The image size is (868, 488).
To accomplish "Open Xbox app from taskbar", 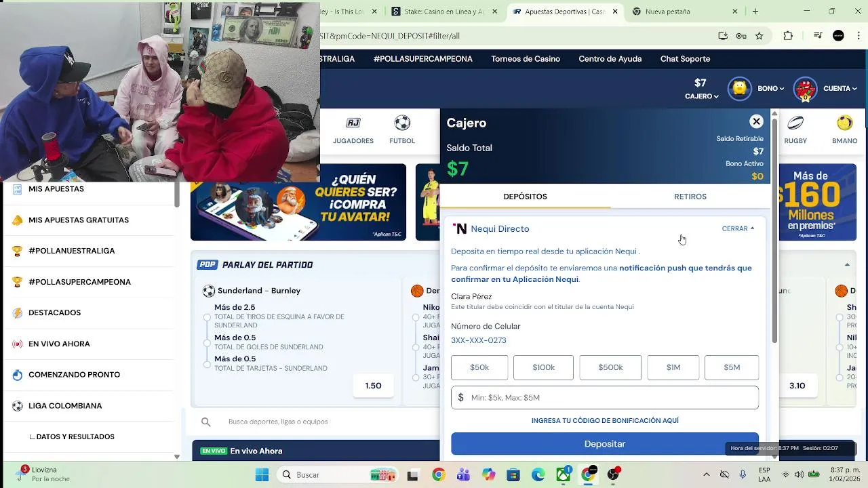I will click(563, 475).
